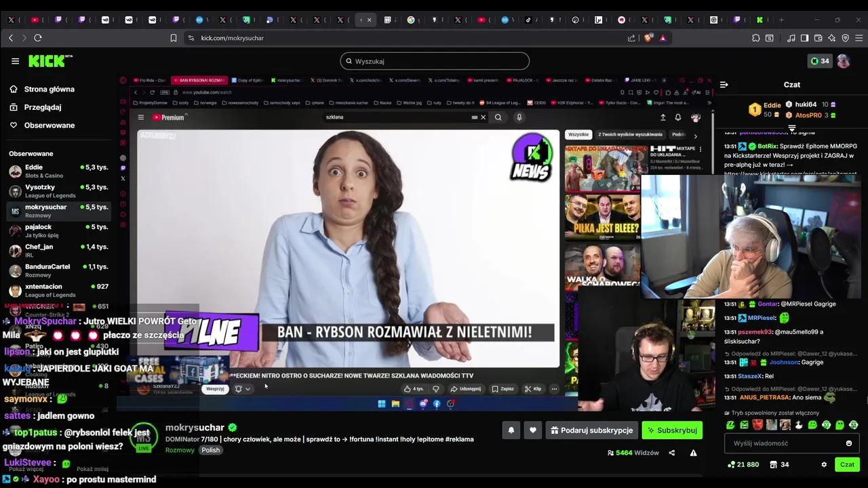
Task: Open Obserwowane in the sidebar
Action: [x=42, y=125]
